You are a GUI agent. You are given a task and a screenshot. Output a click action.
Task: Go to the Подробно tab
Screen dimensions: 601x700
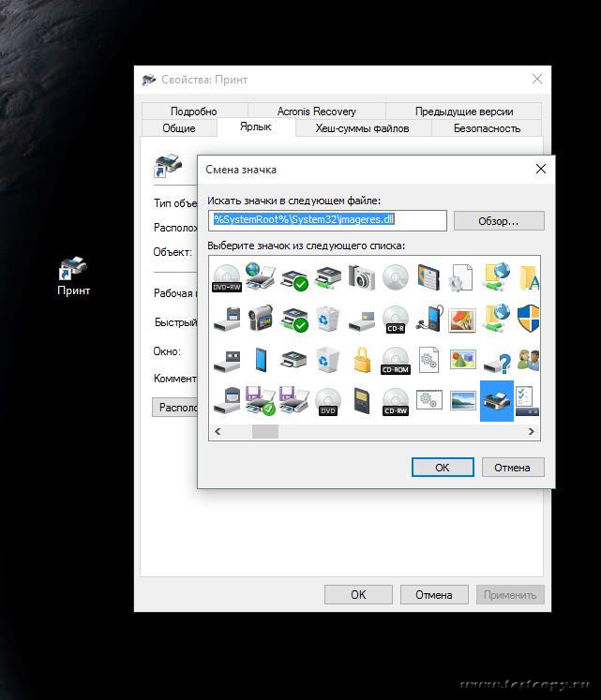tap(194, 112)
